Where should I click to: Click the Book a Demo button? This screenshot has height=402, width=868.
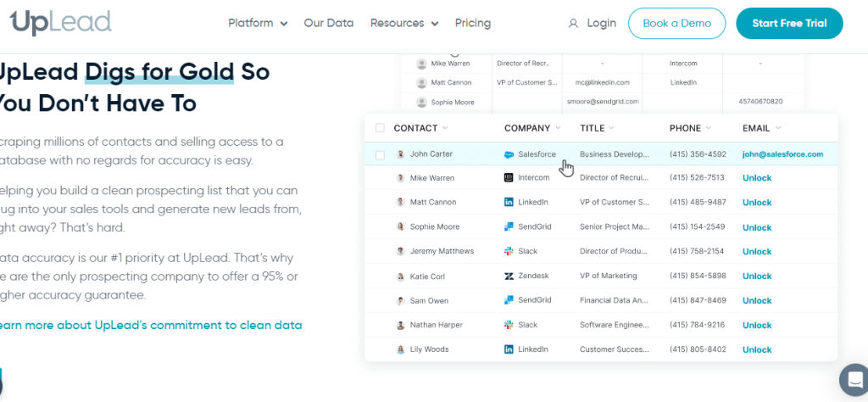[x=677, y=23]
